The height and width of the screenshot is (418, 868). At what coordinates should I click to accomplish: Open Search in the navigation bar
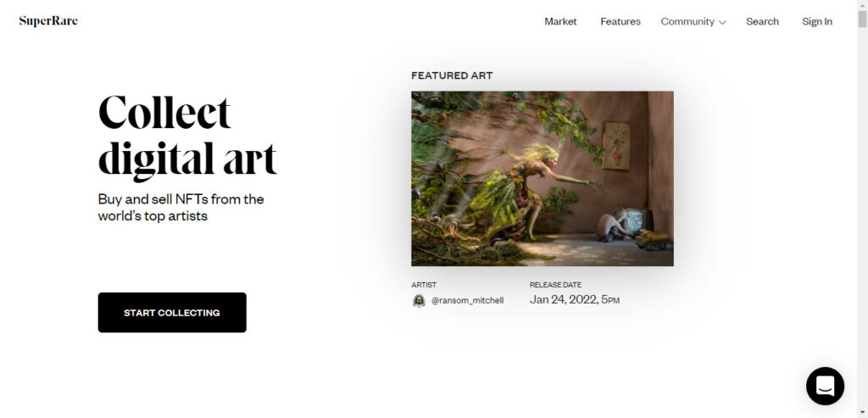pyautogui.click(x=762, y=21)
